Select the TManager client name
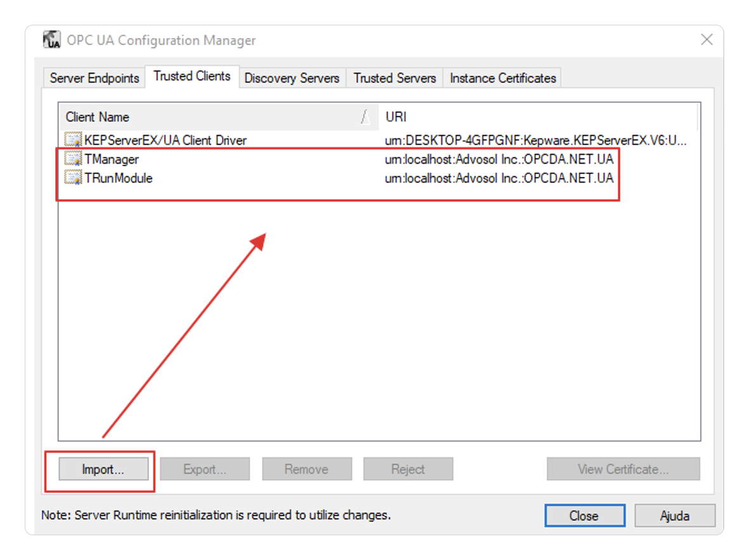The image size is (749, 560). click(x=111, y=159)
